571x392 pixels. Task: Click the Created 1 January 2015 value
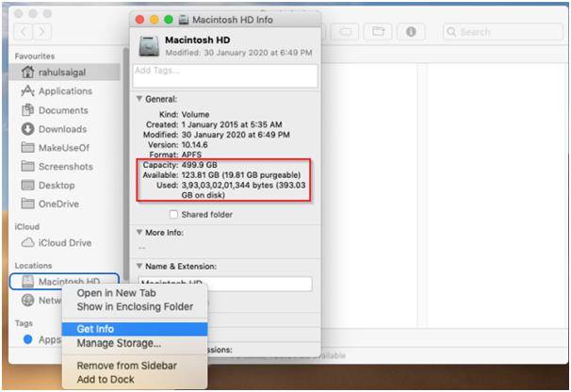tap(232, 124)
